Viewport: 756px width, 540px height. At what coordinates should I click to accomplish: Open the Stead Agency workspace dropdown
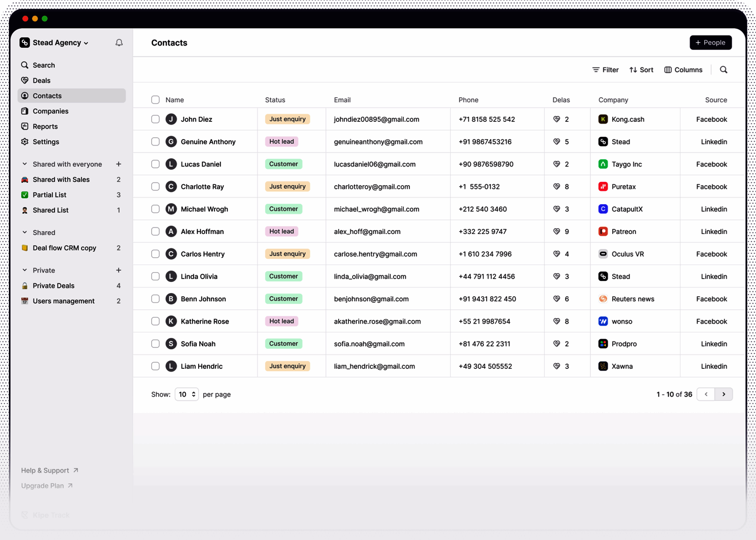(x=54, y=43)
